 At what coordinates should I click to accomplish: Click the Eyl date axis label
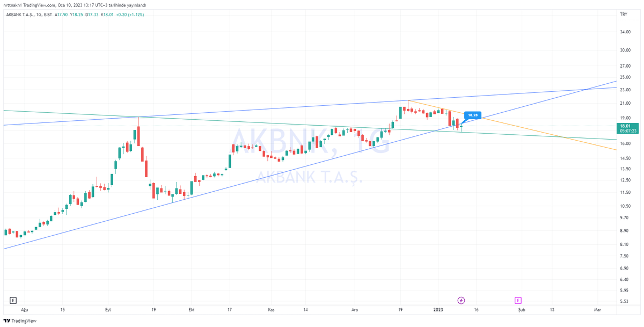(x=108, y=310)
